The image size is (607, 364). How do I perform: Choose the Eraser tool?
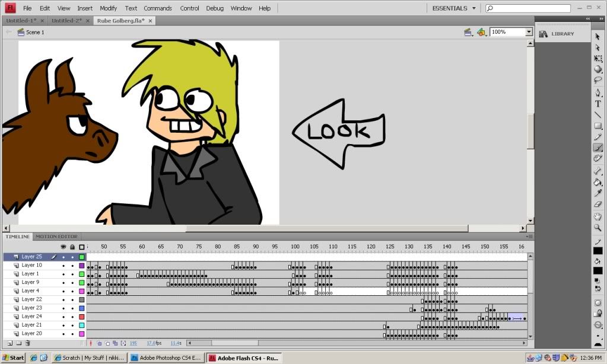598,205
